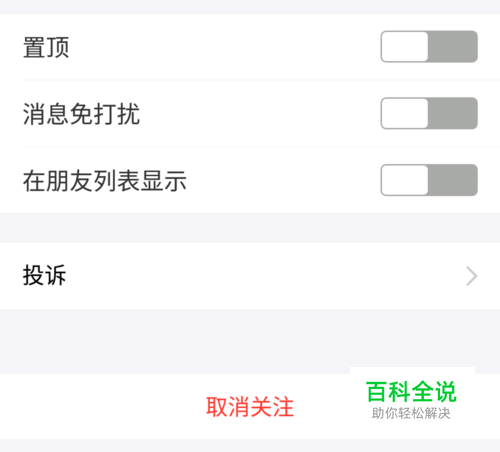
Task: Enable the 消息免打扰 switch
Action: coord(429,113)
